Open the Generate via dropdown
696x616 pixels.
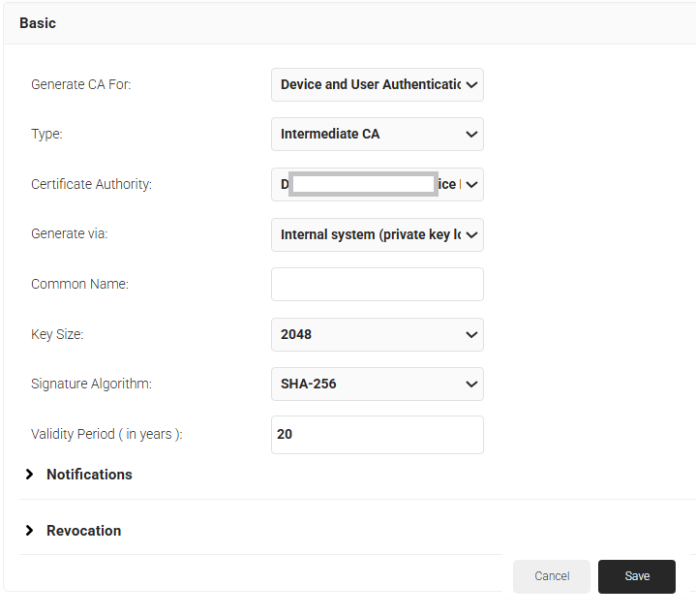pos(377,234)
